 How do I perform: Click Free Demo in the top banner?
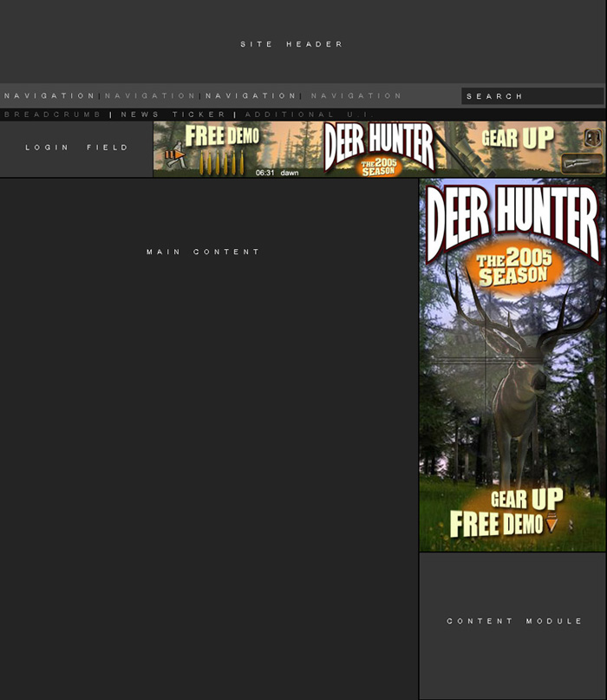coord(222,135)
